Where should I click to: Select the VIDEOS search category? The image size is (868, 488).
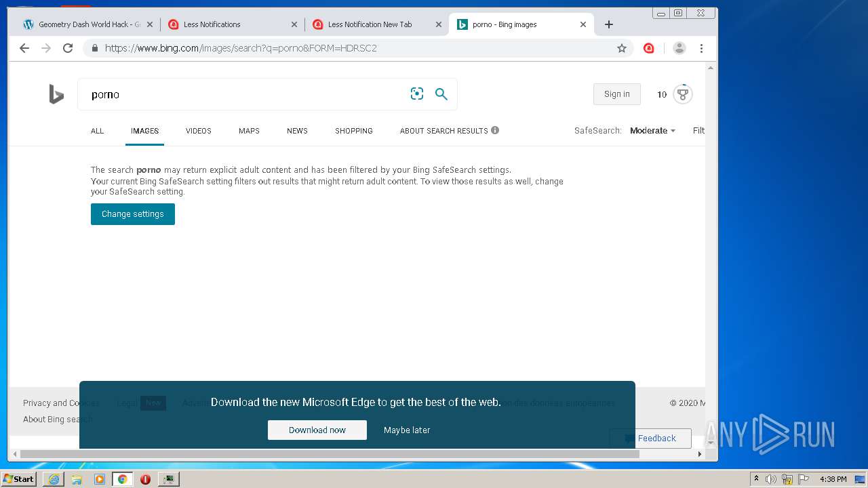point(199,131)
